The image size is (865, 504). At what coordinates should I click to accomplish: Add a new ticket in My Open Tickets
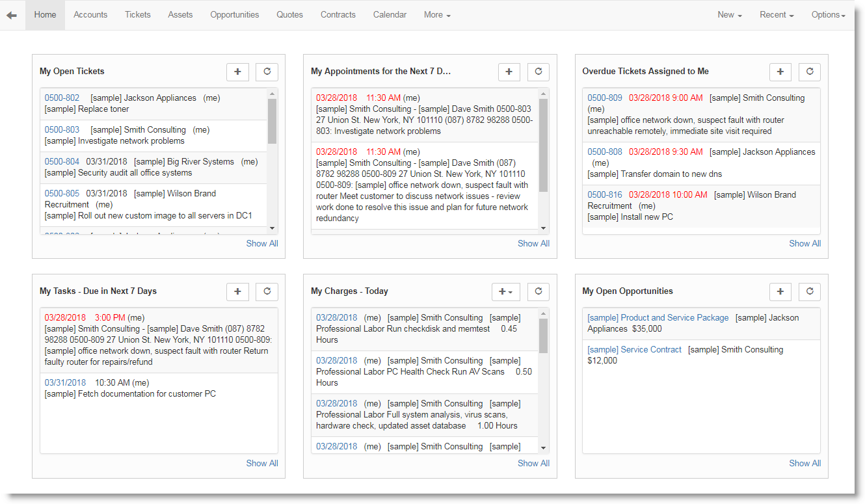pos(237,72)
